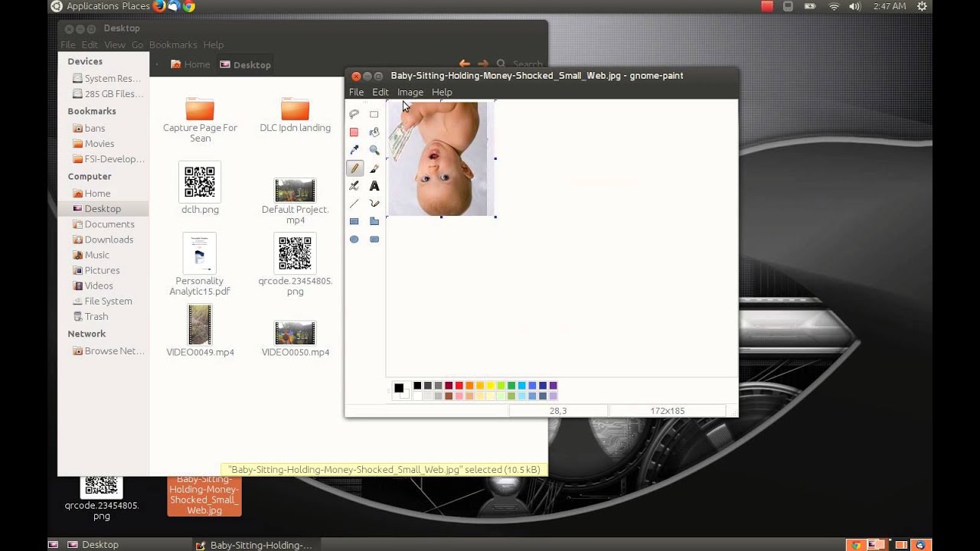The height and width of the screenshot is (551, 980).
Task: Select the pencil drawing tool
Action: pyautogui.click(x=354, y=168)
